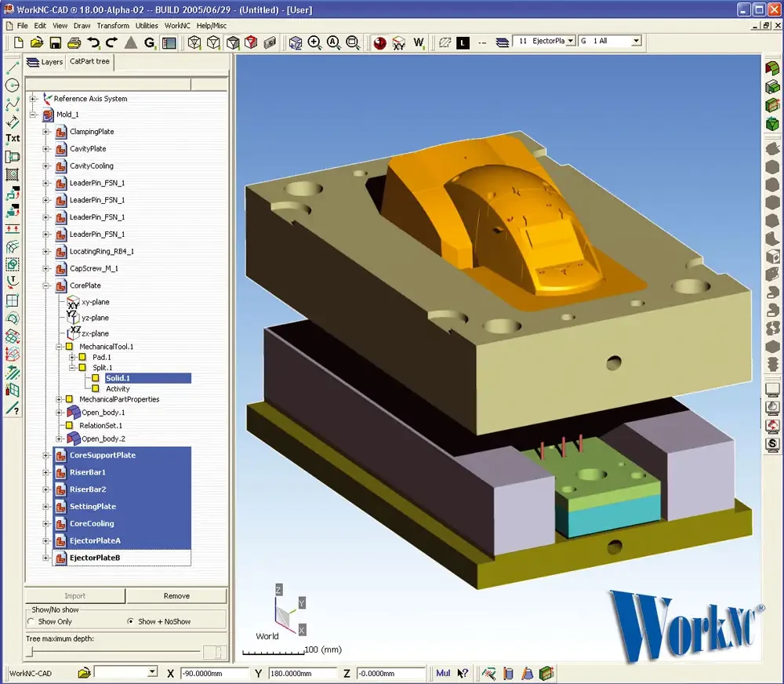Expand the Reference Axis System node
This screenshot has height=684, width=784.
pyautogui.click(x=33, y=99)
